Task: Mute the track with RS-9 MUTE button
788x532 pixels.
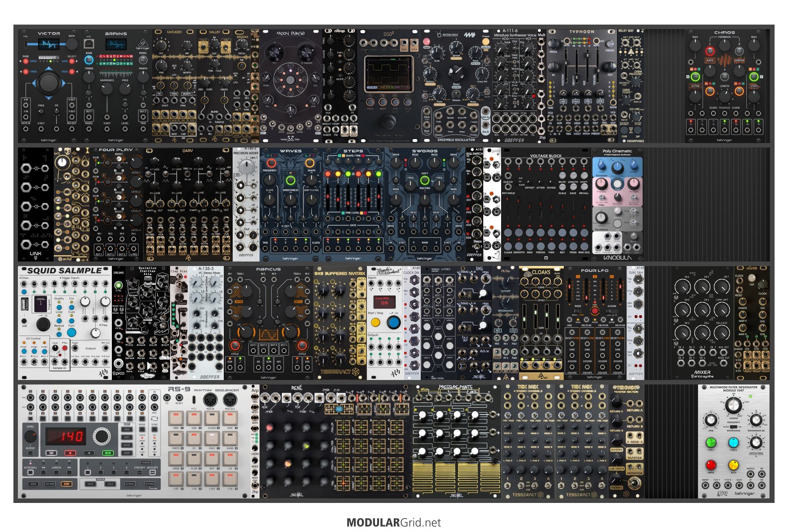Action: [x=90, y=484]
